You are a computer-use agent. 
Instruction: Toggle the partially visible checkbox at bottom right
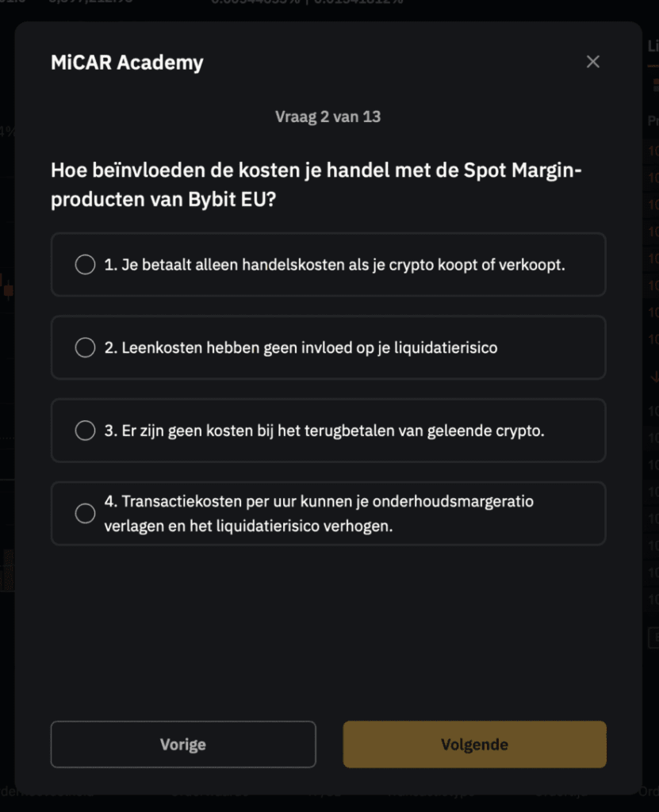point(653,637)
